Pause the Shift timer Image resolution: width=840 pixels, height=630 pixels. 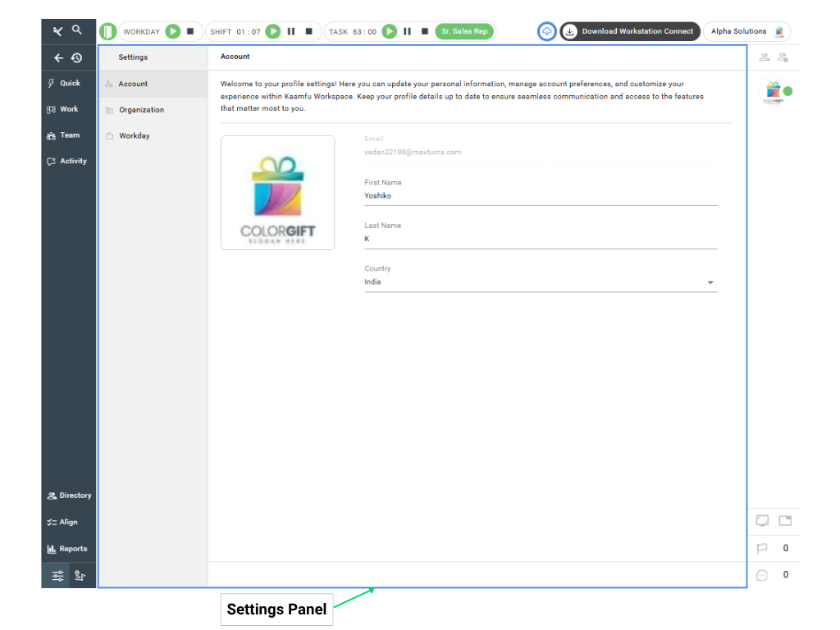click(x=291, y=31)
